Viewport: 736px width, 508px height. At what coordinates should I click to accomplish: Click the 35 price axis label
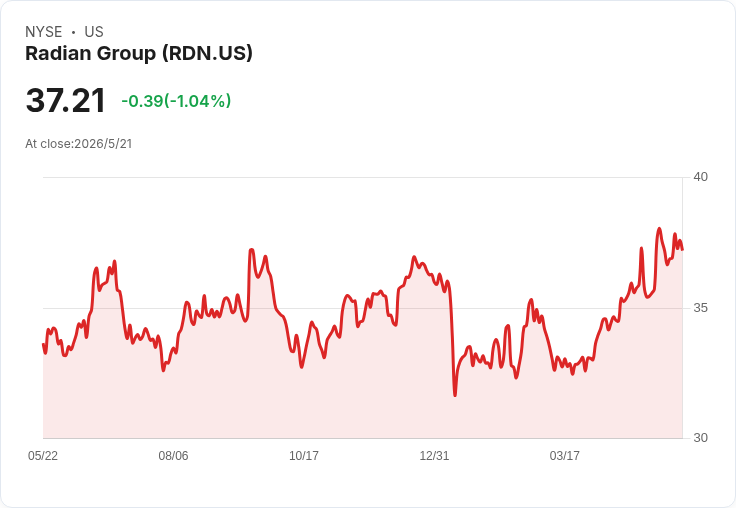click(700, 308)
